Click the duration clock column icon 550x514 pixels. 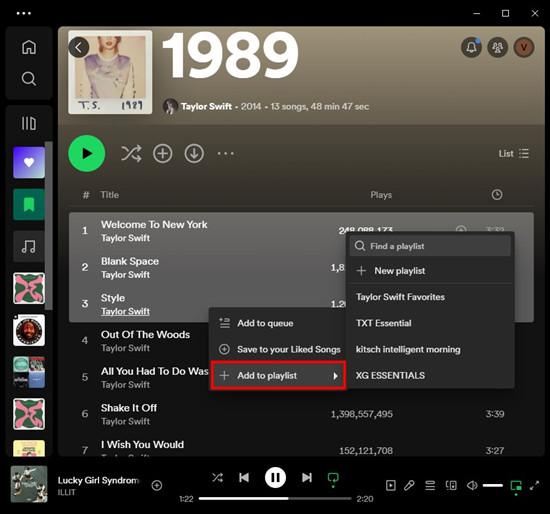[x=497, y=195]
